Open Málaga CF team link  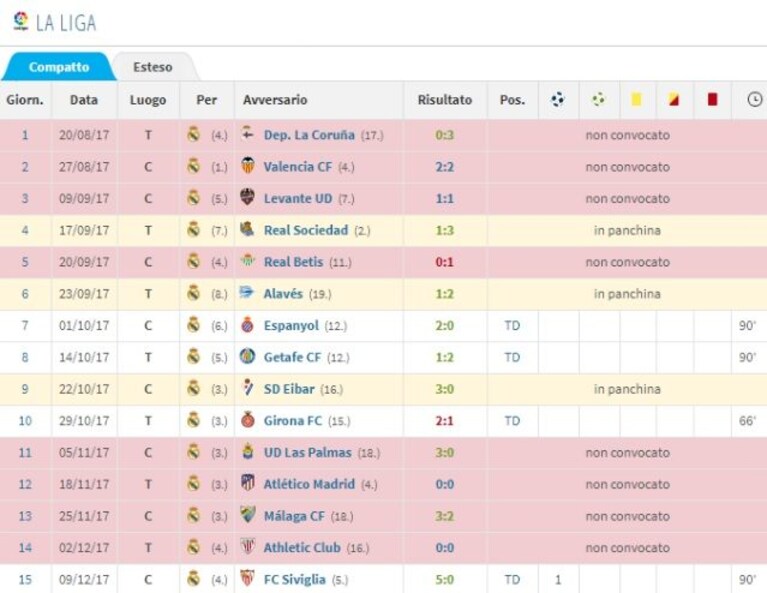click(x=294, y=516)
